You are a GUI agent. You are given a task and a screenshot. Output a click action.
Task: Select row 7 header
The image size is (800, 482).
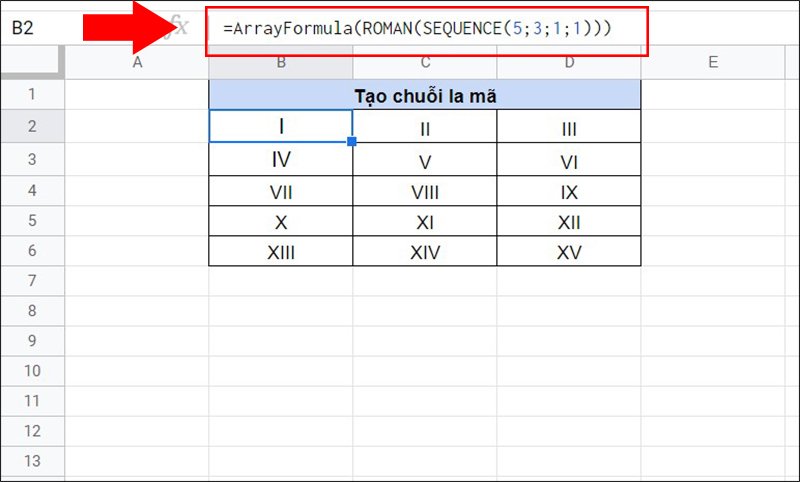[32, 281]
